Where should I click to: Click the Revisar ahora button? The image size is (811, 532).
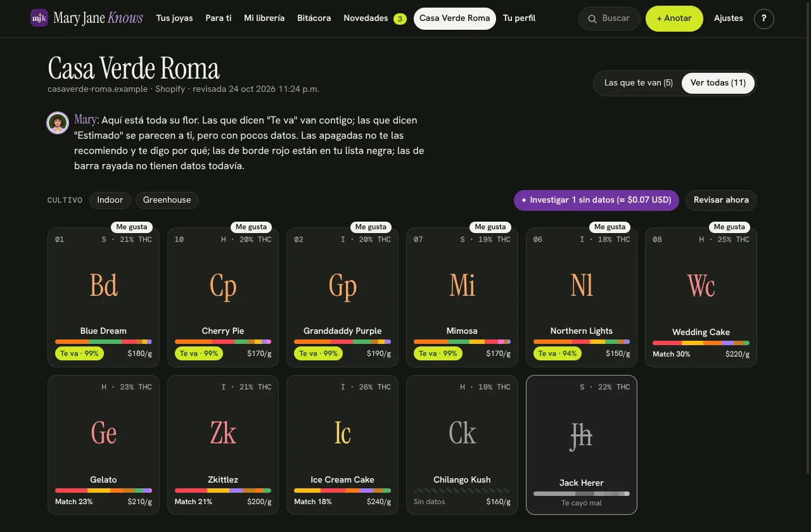(721, 200)
